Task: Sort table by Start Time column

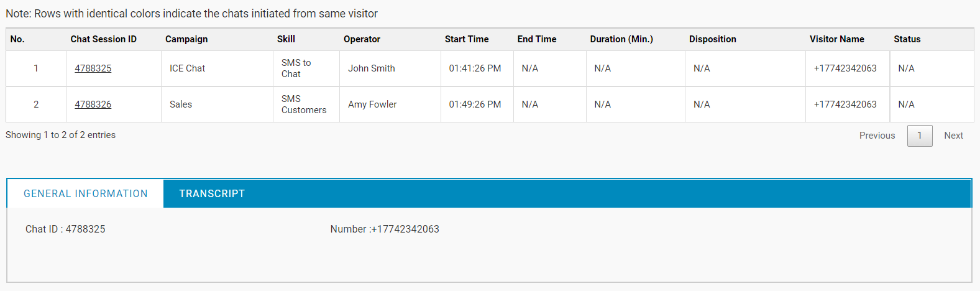Action: (x=467, y=39)
